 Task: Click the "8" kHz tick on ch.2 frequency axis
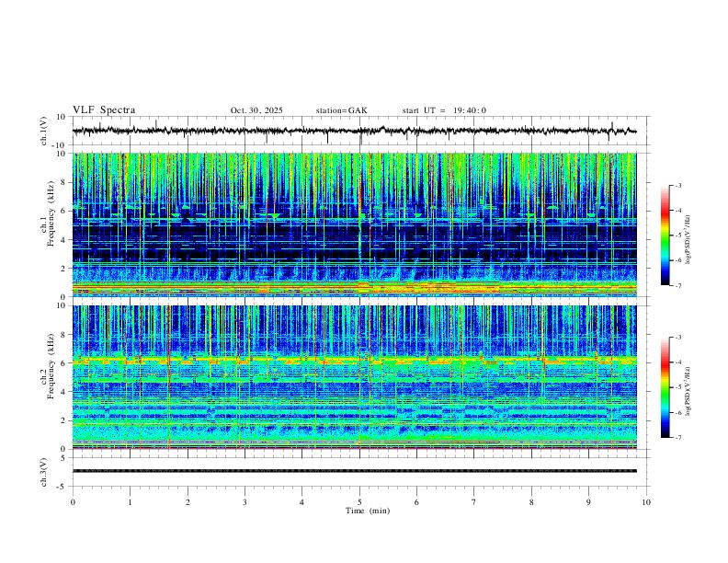(x=63, y=335)
